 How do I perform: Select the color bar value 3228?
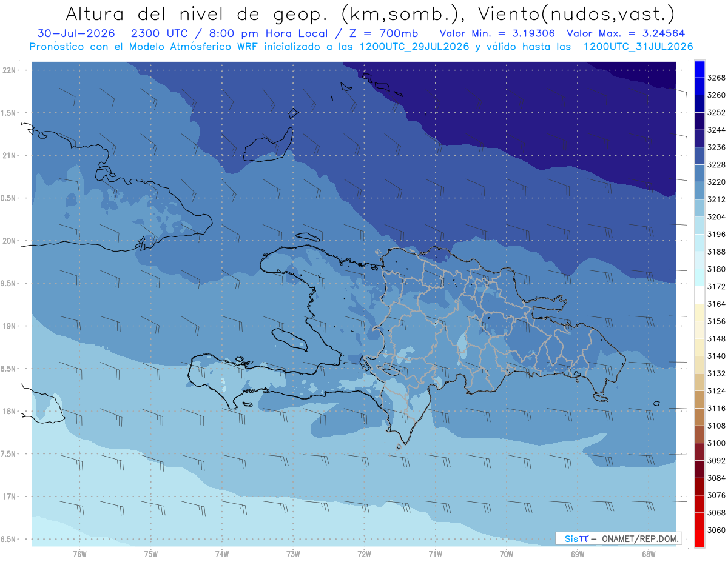tap(716, 165)
